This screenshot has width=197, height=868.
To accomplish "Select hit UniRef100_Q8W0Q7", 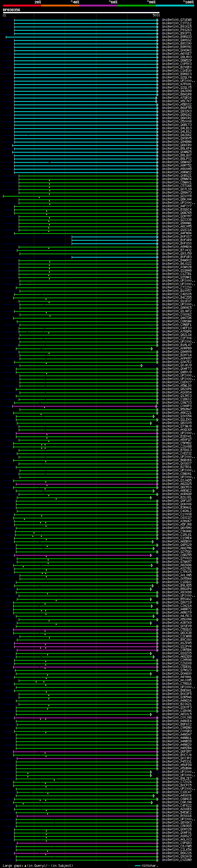I will tap(177, 162).
